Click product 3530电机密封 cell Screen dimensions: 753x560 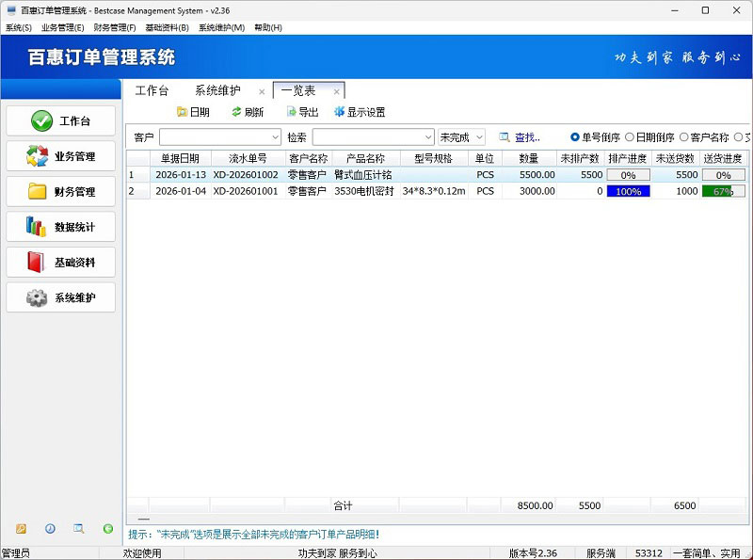366,191
